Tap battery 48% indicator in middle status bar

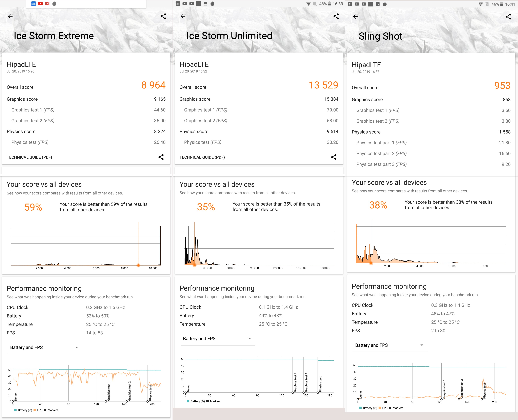(x=325, y=4)
